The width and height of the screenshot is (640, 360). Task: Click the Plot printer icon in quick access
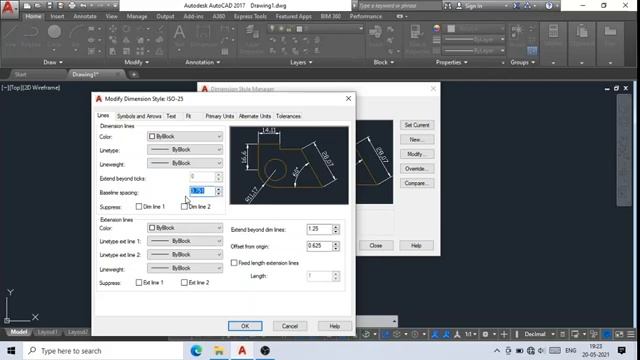pos(72,6)
